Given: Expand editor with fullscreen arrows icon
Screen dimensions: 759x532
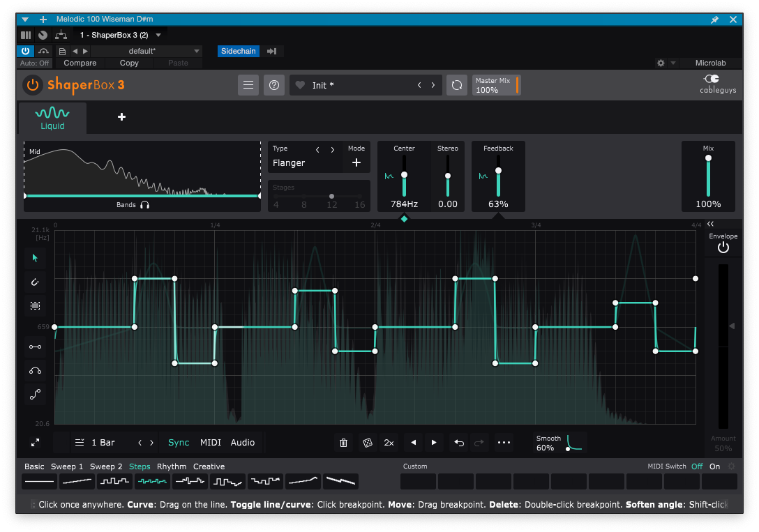Looking at the screenshot, I should click(x=36, y=443).
